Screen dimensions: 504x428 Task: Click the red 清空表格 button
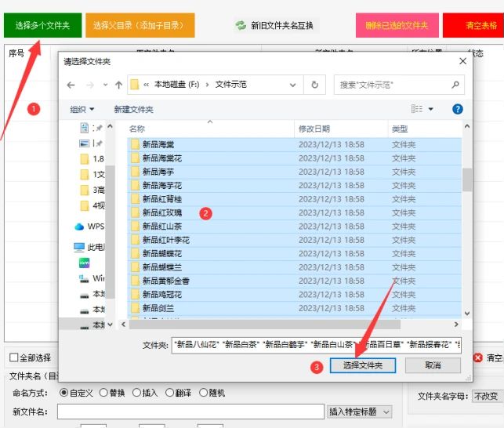474,25
